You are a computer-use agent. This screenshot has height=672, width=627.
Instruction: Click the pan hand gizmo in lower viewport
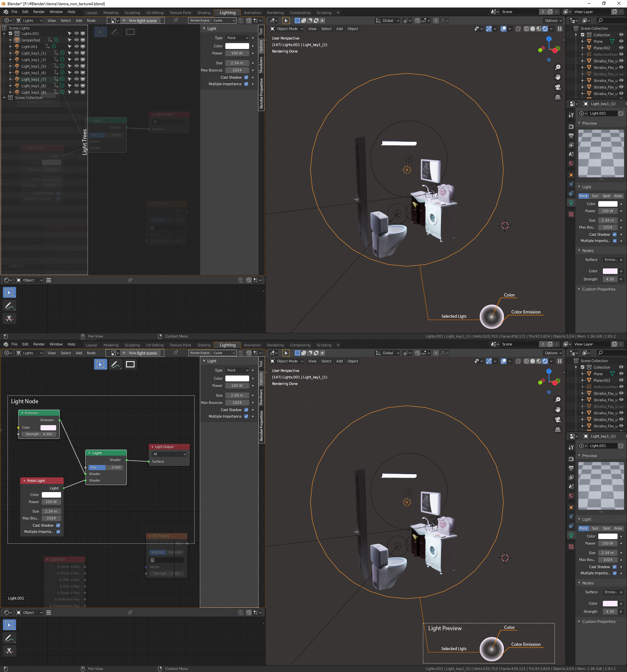(558, 410)
